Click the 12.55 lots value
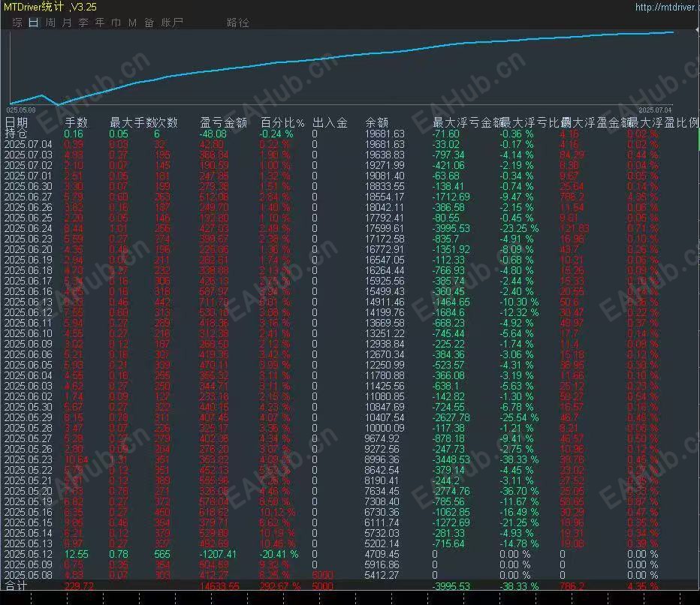The height and width of the screenshot is (605, 700). tap(77, 554)
